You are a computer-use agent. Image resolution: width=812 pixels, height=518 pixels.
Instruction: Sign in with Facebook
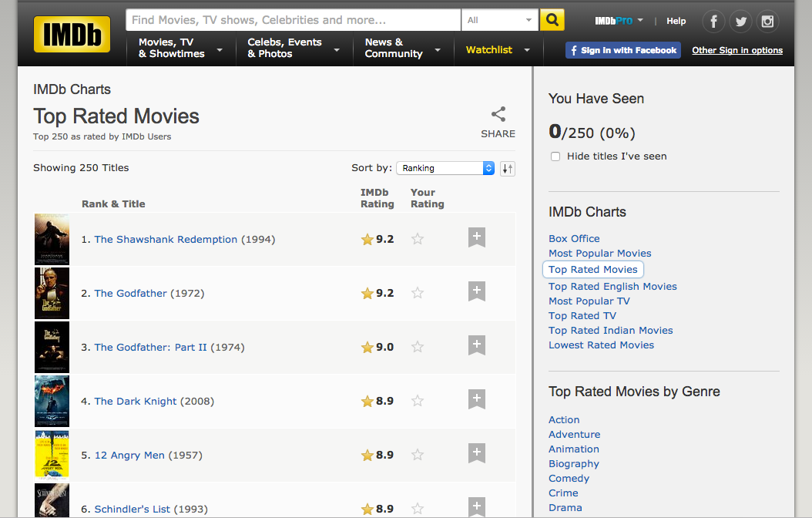pos(623,50)
